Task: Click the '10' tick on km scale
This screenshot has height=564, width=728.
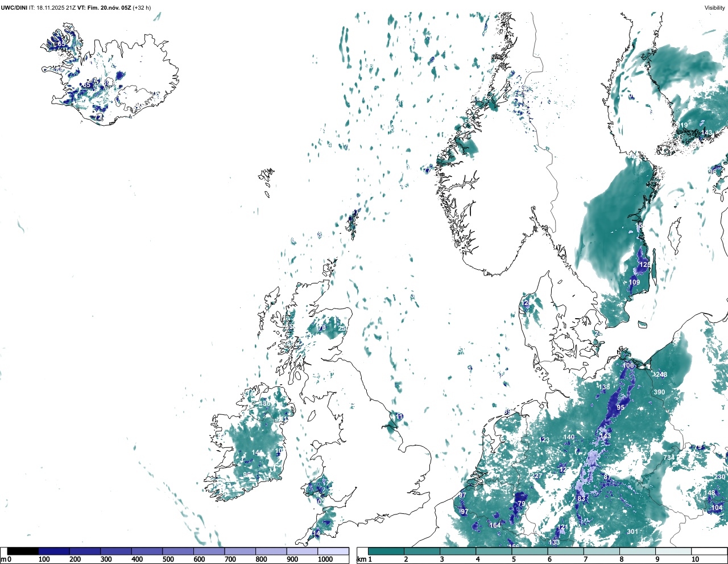Action: pyautogui.click(x=695, y=559)
